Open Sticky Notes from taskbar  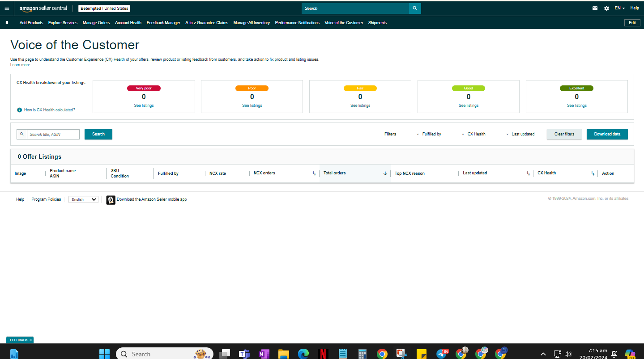pyautogui.click(x=421, y=354)
